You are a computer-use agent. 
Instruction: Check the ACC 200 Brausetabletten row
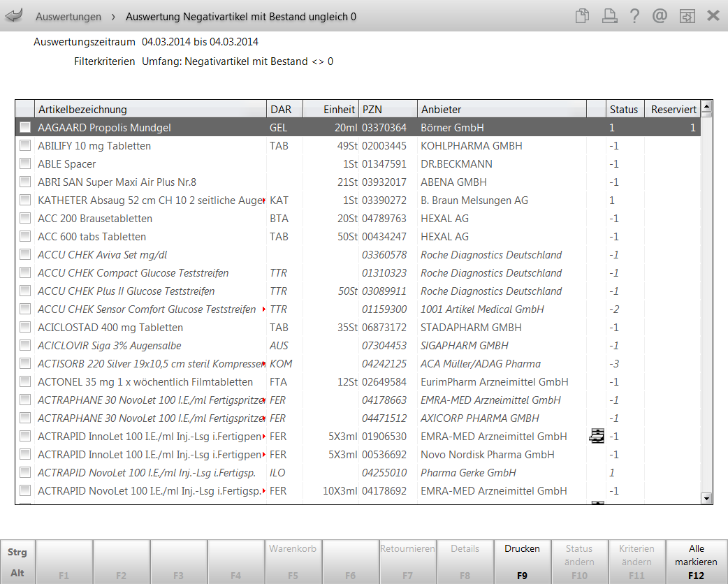click(x=25, y=218)
